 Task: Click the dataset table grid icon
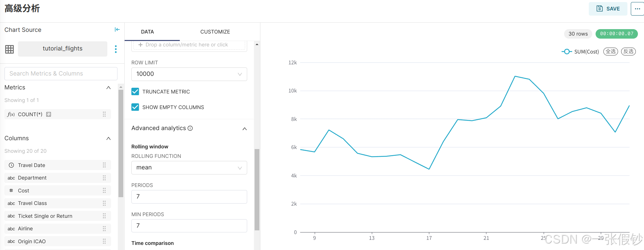click(x=9, y=49)
